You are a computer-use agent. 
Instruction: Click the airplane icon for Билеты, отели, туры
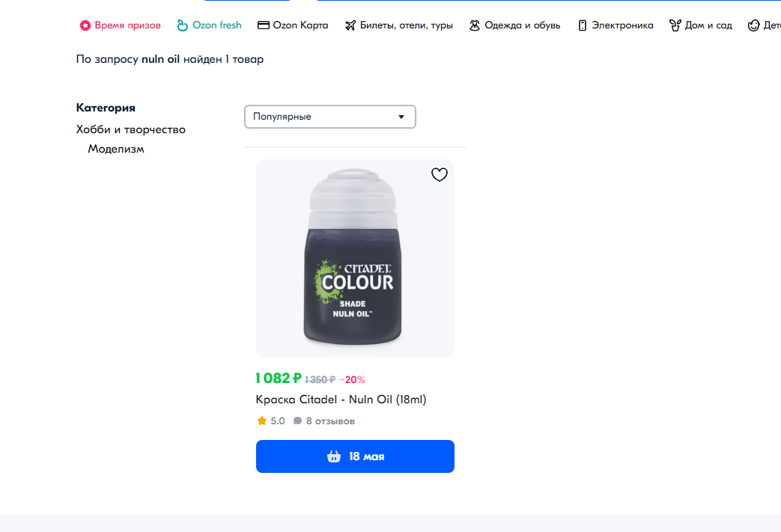(x=350, y=25)
